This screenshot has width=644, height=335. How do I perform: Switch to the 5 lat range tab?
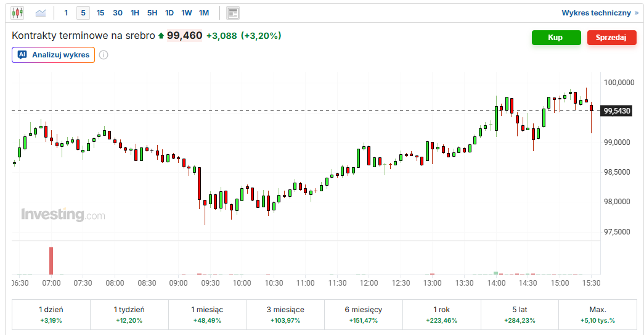(x=520, y=315)
